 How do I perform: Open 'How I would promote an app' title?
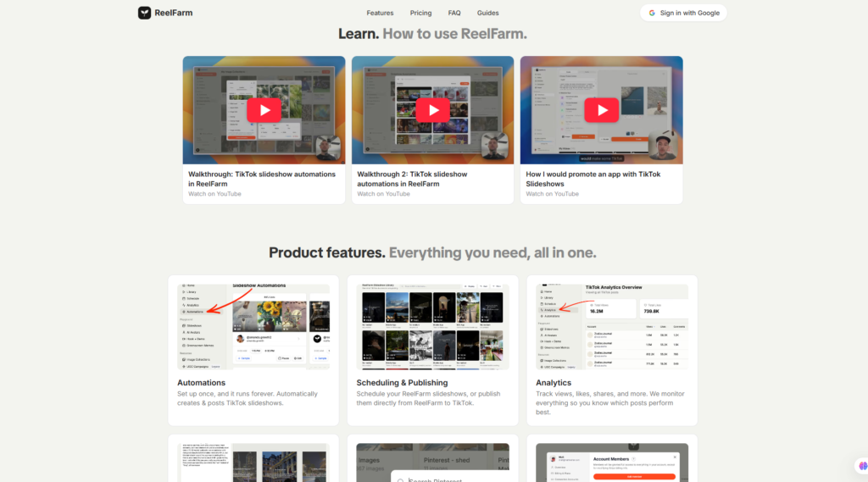(593, 179)
